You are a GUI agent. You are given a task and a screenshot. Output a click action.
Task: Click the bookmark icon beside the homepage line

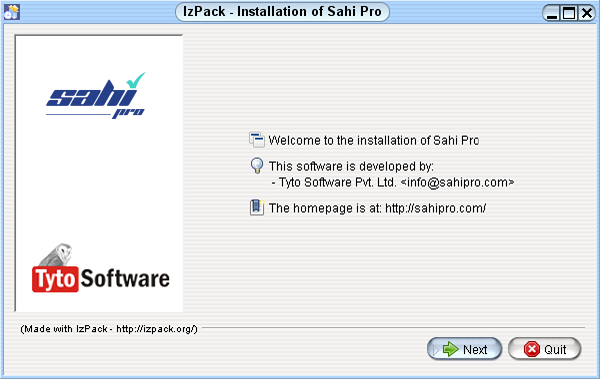point(257,207)
